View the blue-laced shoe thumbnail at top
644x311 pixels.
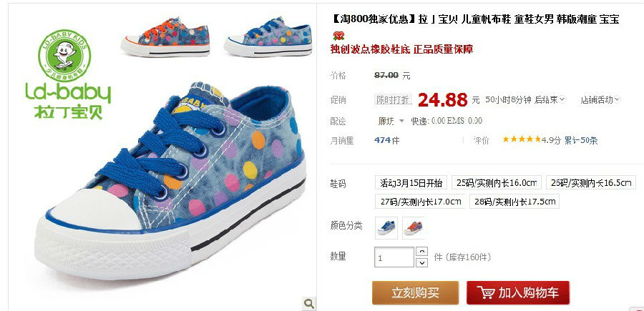click(268, 36)
